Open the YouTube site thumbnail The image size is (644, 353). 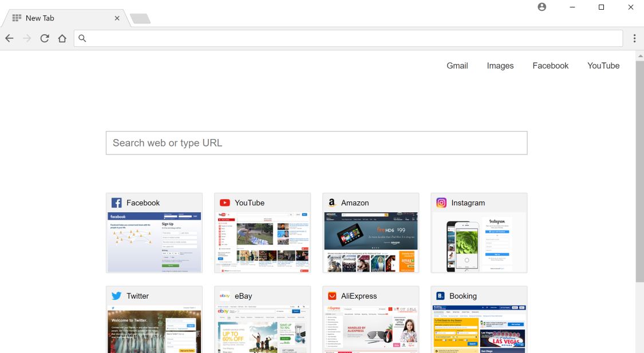pos(262,242)
